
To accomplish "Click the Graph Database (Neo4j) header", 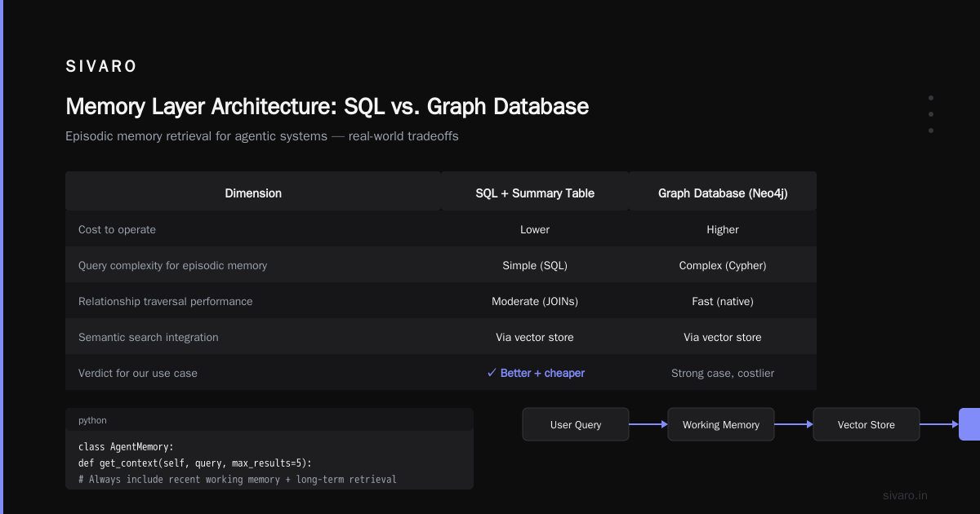I will pos(723,193).
